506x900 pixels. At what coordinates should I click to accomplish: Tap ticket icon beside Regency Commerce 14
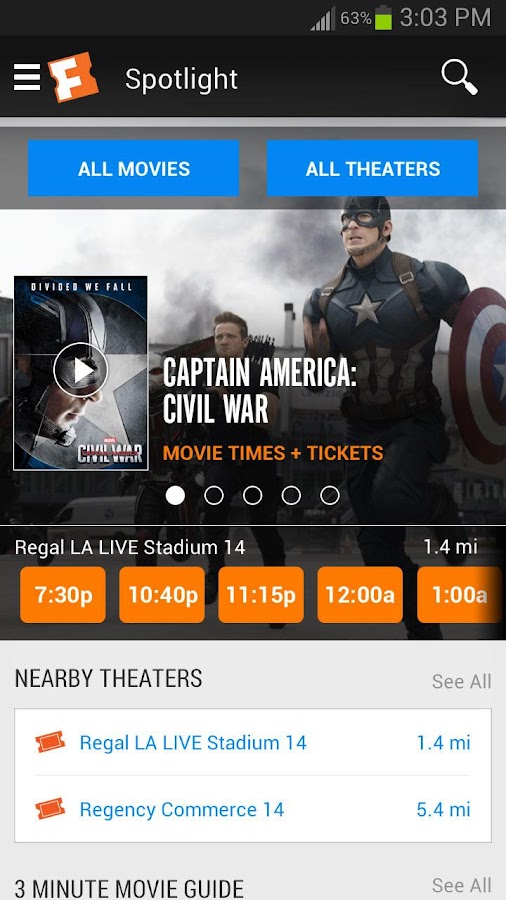click(50, 808)
